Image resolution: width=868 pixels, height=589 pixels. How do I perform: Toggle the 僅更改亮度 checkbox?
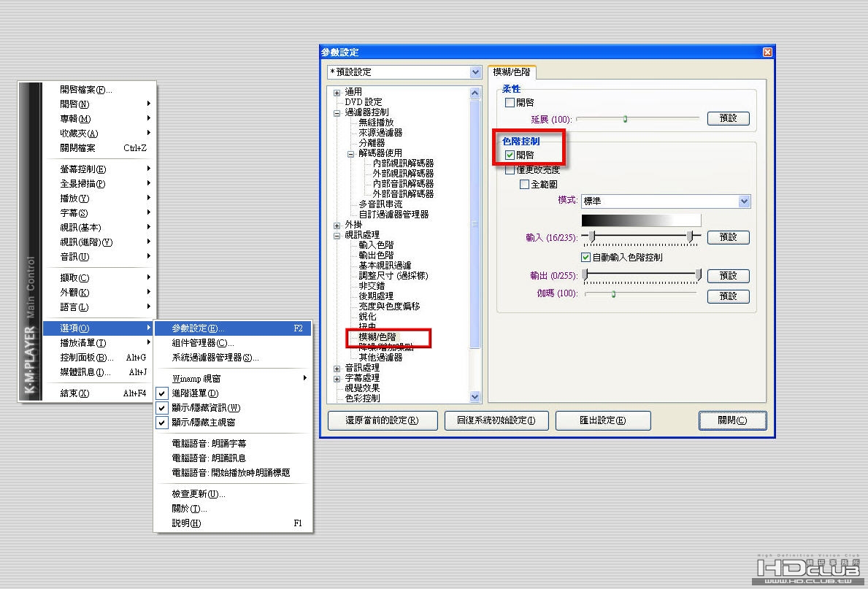coord(510,170)
